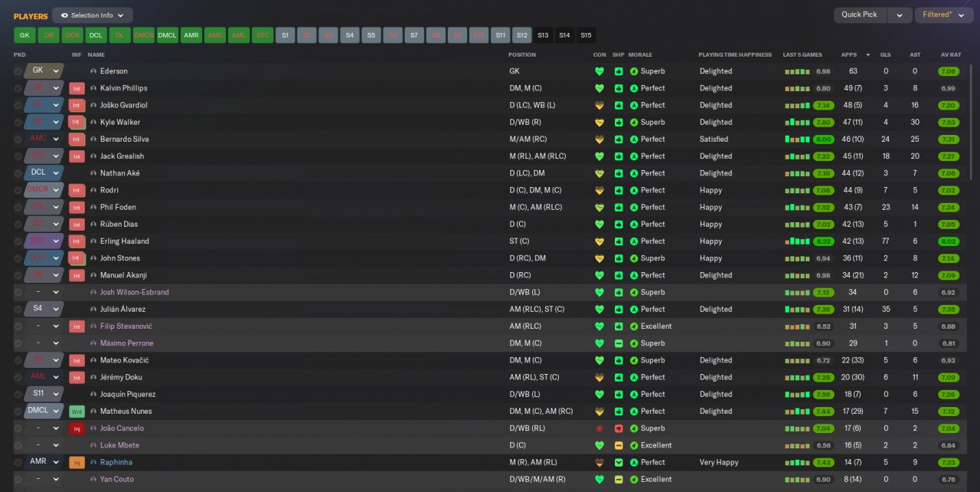Open Joaquín Piquerez's S11 position dropdown
Screen dimensions: 980x492
(45, 394)
